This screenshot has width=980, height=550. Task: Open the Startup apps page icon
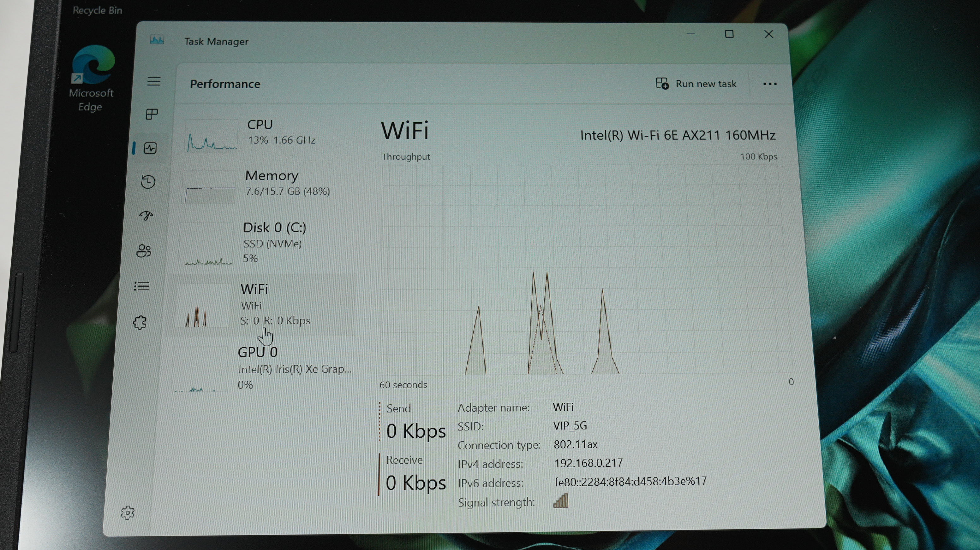pyautogui.click(x=146, y=215)
